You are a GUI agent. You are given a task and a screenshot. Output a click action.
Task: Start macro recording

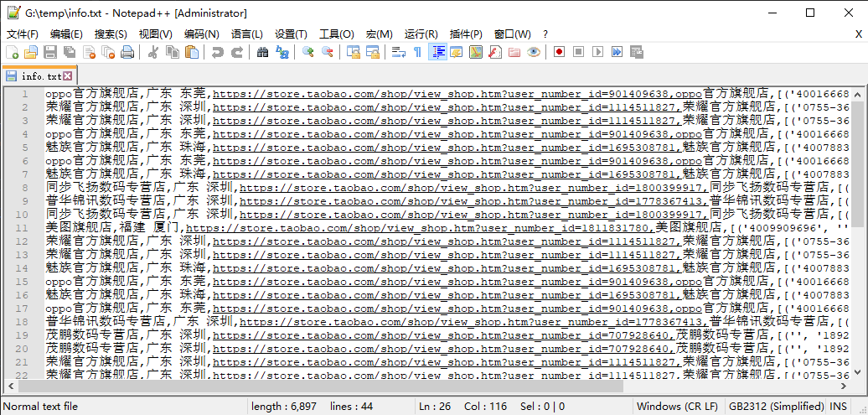[x=559, y=52]
